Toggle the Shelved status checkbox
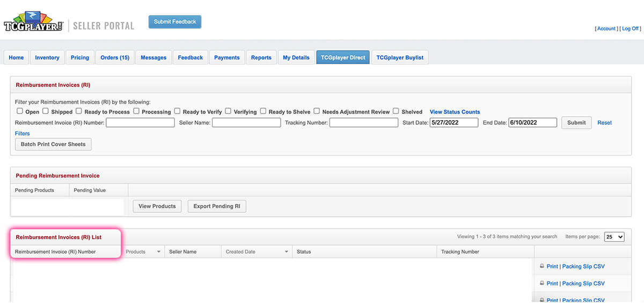This screenshot has width=644, height=303. pos(396,112)
